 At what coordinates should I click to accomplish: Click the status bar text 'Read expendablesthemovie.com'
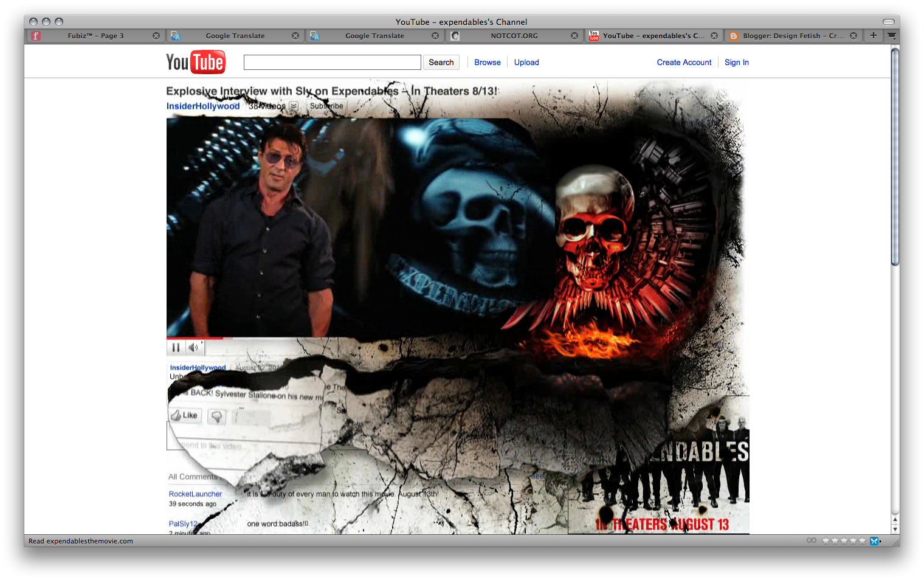click(x=81, y=541)
